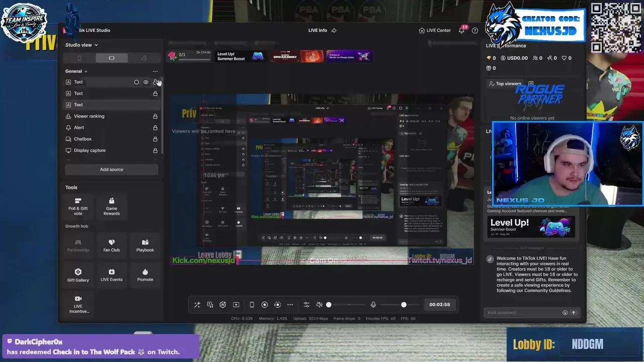Screen dimensions: 644x362
Task: Open LIVE Events
Action: pos(112,275)
